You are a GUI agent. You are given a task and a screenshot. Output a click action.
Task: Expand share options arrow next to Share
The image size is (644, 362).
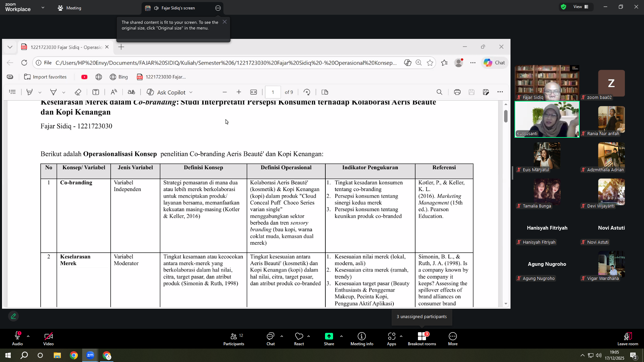341,336
